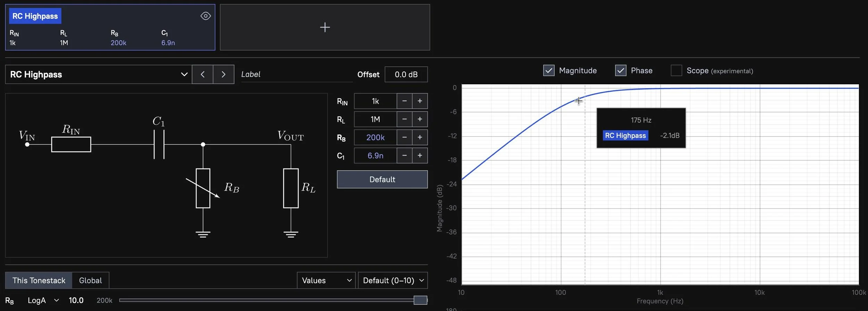Image resolution: width=868 pixels, height=311 pixels.
Task: Click the RB variable resistor in schematic
Action: click(203, 188)
